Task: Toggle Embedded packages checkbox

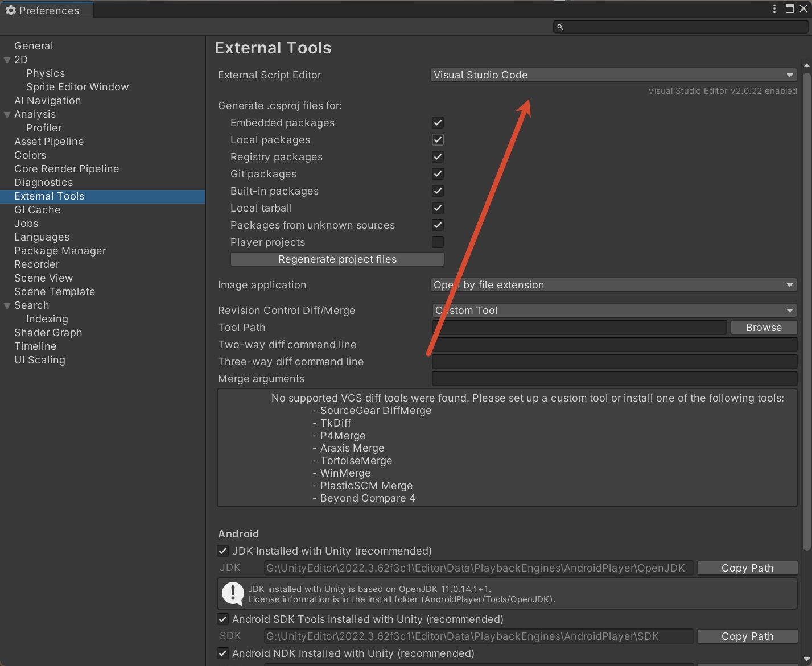Action: [x=438, y=123]
